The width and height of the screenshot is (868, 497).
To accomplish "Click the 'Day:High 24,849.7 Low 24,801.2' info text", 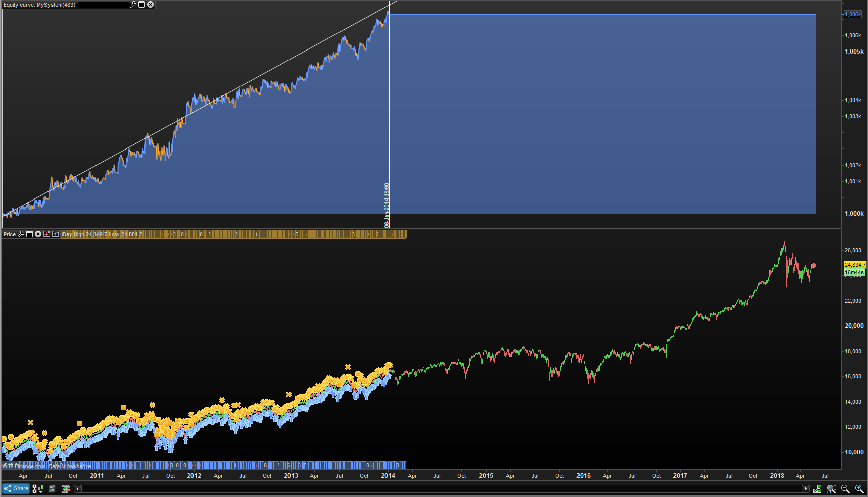I will [x=102, y=234].
